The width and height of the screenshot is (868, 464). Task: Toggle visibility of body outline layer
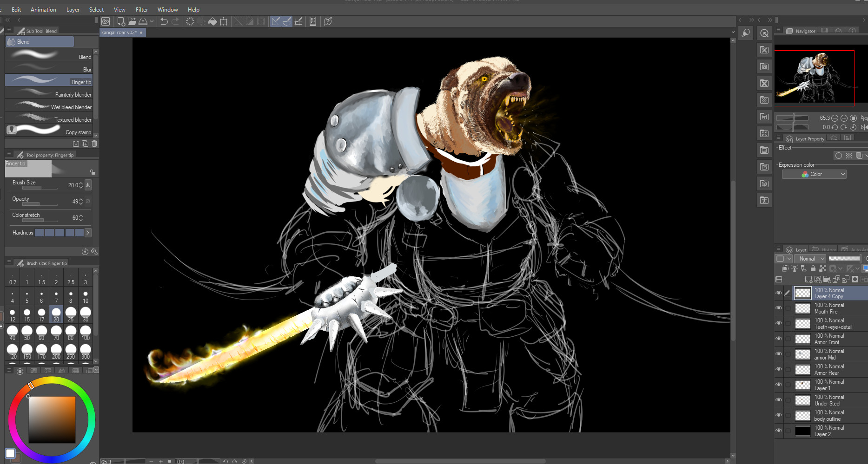(779, 416)
